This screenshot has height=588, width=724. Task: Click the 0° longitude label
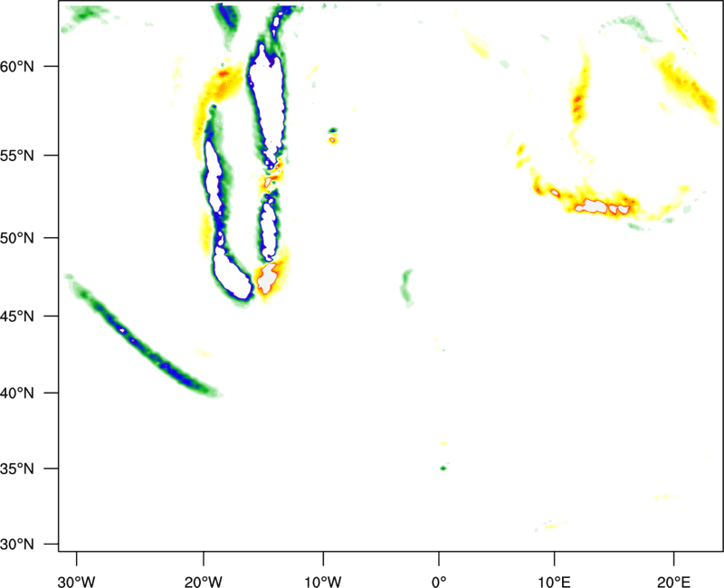[x=439, y=582]
